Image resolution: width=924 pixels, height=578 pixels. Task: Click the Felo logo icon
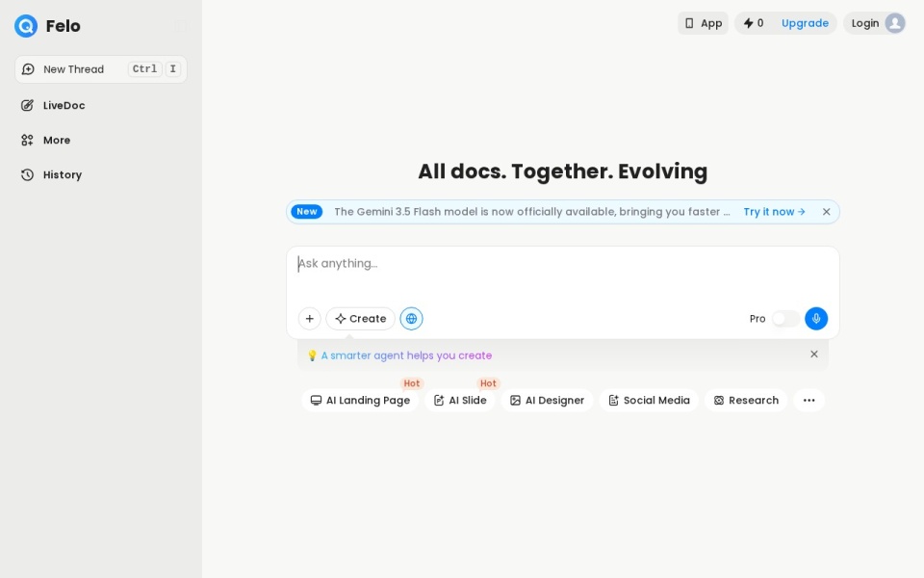click(26, 26)
